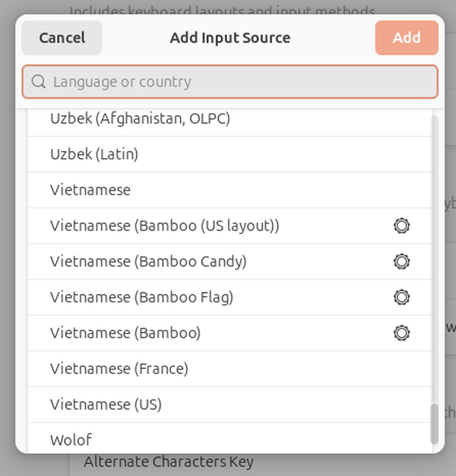The height and width of the screenshot is (476, 456).
Task: Click the magnifier search icon
Action: coord(39,82)
